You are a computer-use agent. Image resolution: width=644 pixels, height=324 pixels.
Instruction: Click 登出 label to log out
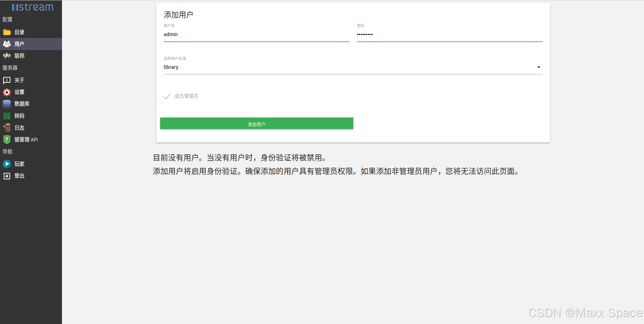click(19, 176)
